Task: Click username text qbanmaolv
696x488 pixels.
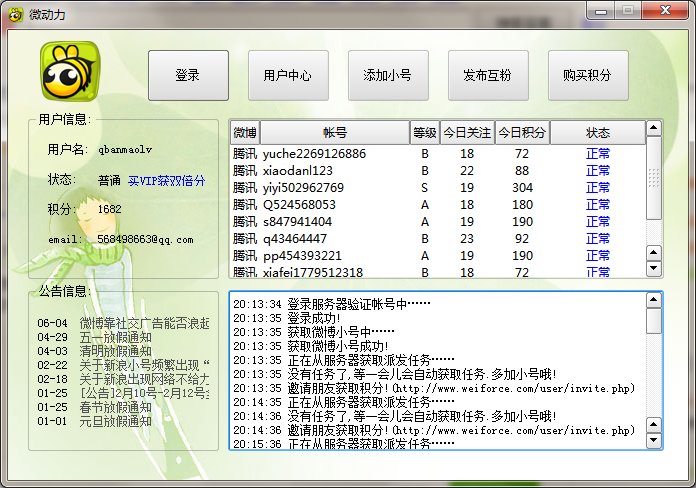Action: click(125, 150)
